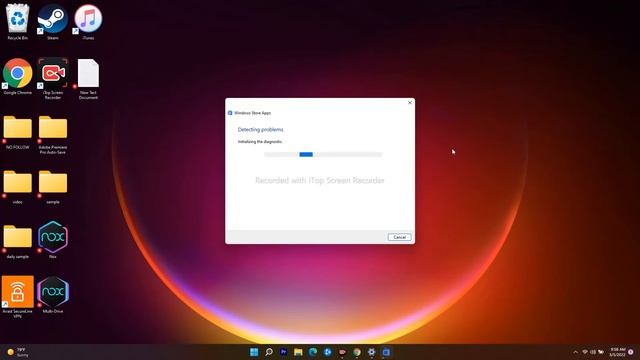Screen dimensions: 640x360
Task: Open the volume tray icon
Action: pyautogui.click(x=593, y=352)
